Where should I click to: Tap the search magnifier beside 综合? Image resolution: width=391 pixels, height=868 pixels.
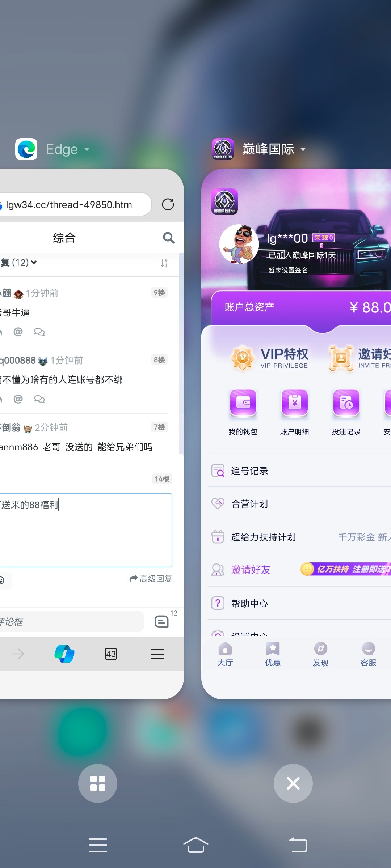(x=168, y=238)
